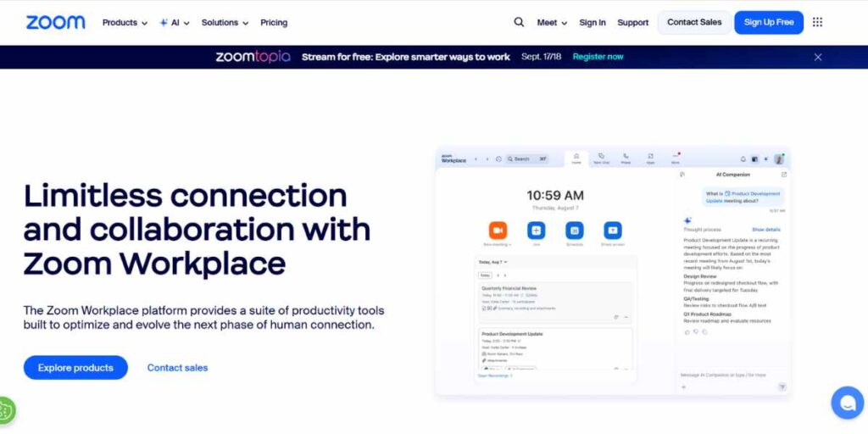Viewport: 868px width, 434px height.
Task: Click the profile avatar in Workplace preview
Action: [779, 159]
